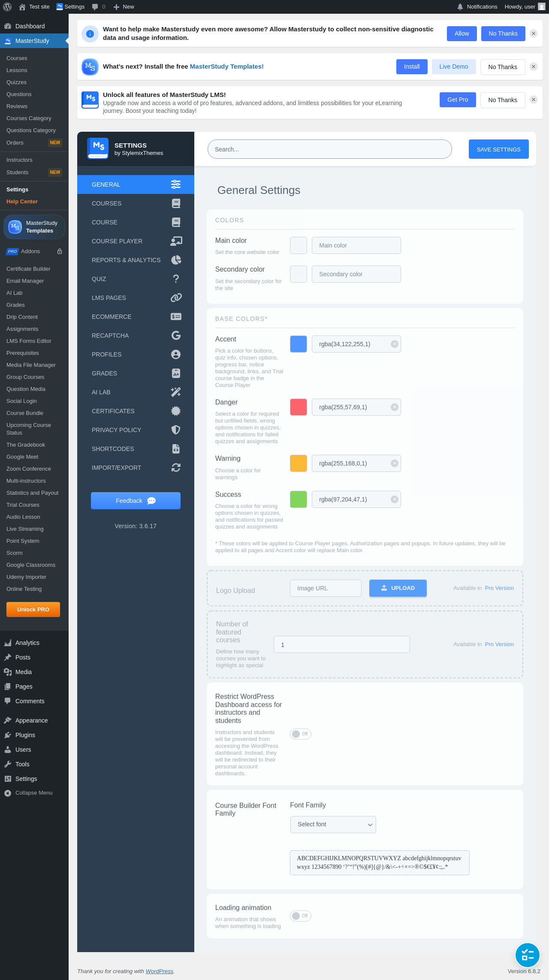Clear the Success color value

click(x=395, y=499)
